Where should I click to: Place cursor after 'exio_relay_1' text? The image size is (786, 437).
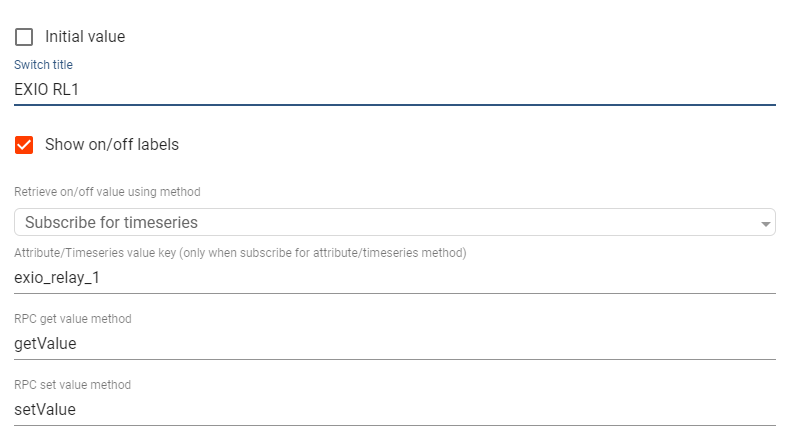[100, 278]
